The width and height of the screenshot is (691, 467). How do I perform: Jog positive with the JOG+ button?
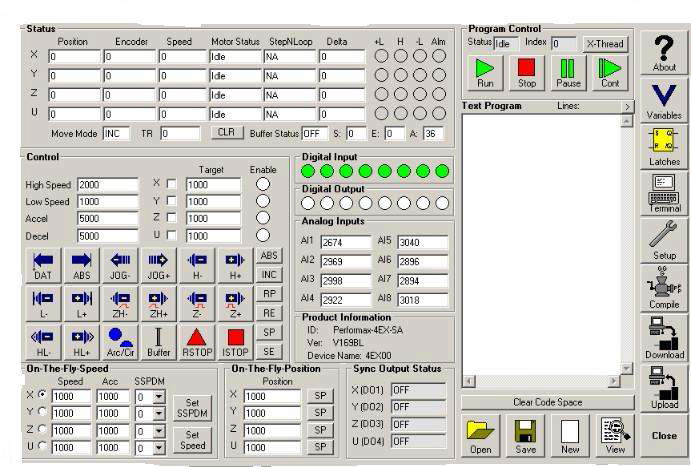(158, 265)
